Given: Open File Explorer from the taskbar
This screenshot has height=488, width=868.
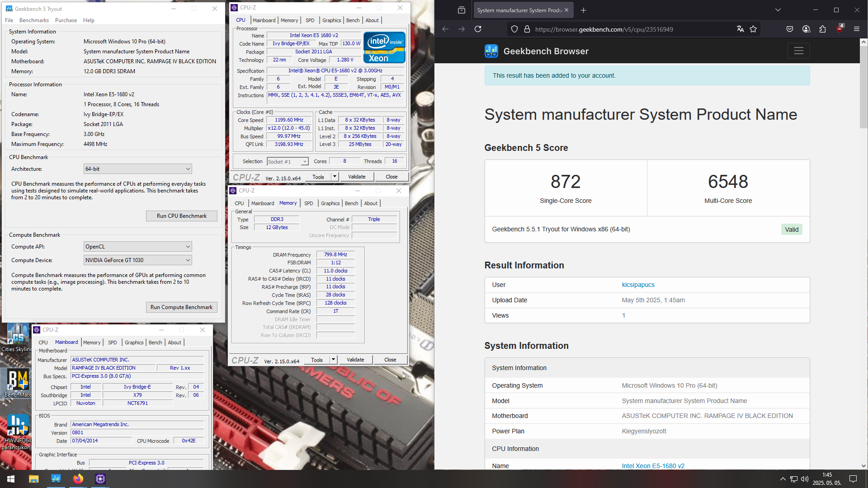Looking at the screenshot, I should (x=34, y=479).
